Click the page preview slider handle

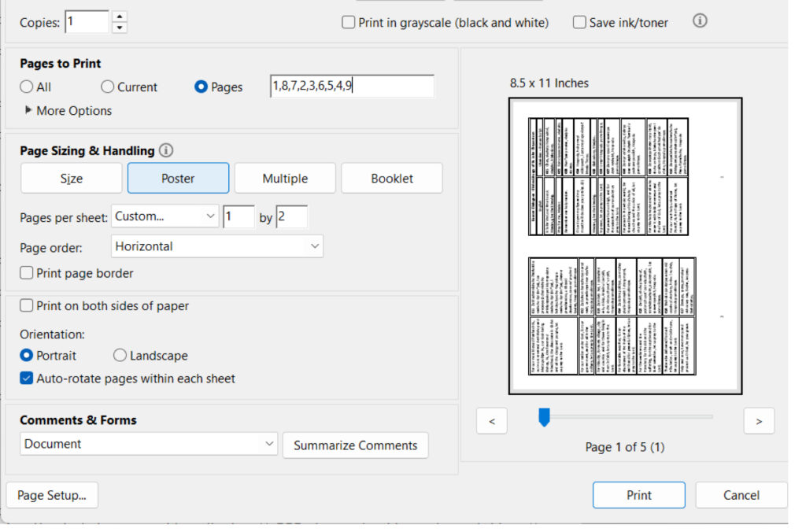click(544, 417)
